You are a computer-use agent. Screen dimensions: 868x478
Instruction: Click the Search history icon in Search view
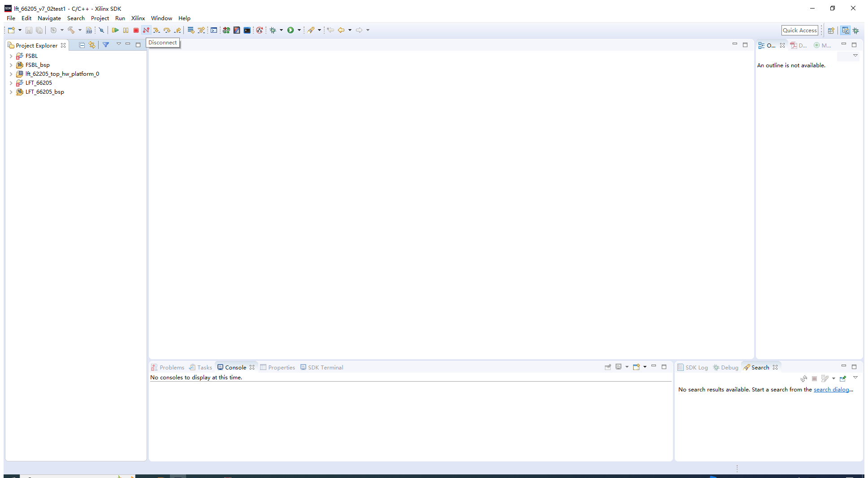coord(825,378)
